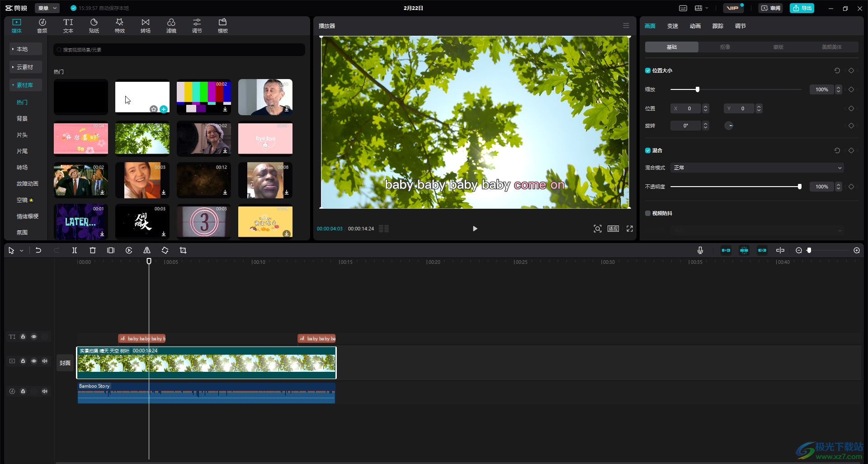Hide the text track with eye icon
Viewport: 868px width, 464px height.
[34, 337]
